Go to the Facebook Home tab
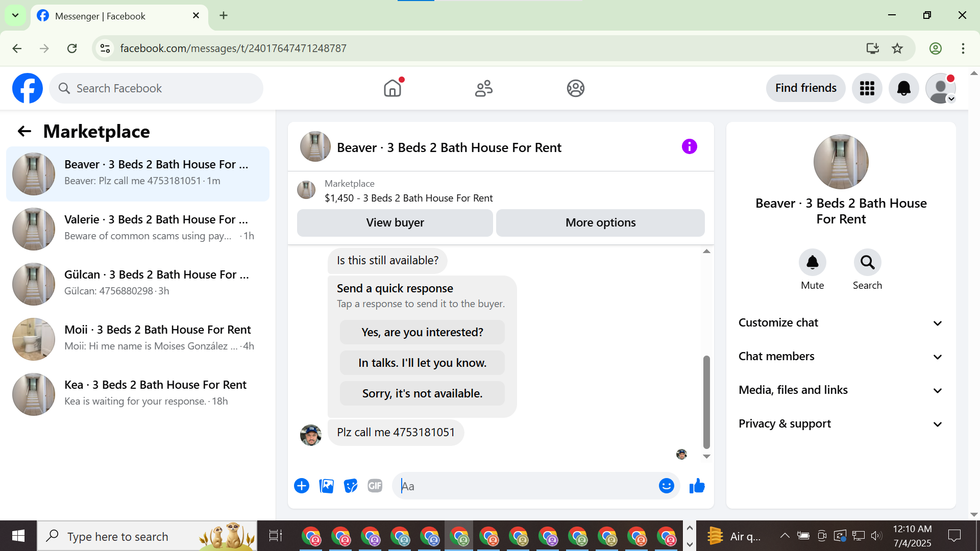The image size is (980, 551). click(393, 88)
